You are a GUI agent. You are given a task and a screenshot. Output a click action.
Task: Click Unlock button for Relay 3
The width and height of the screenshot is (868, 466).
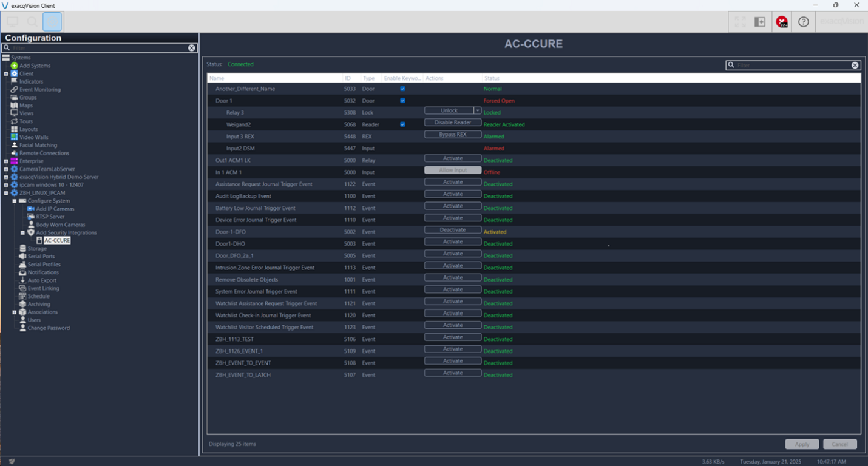(449, 110)
